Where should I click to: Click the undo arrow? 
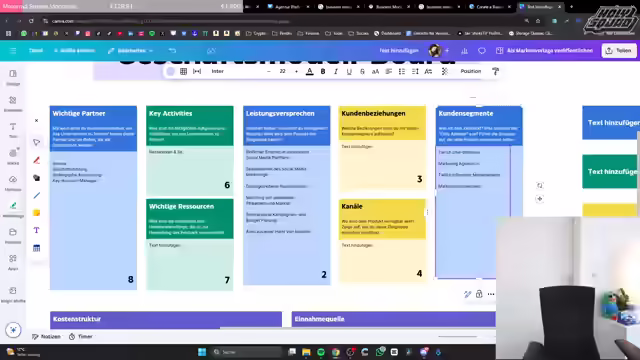tap(172, 51)
